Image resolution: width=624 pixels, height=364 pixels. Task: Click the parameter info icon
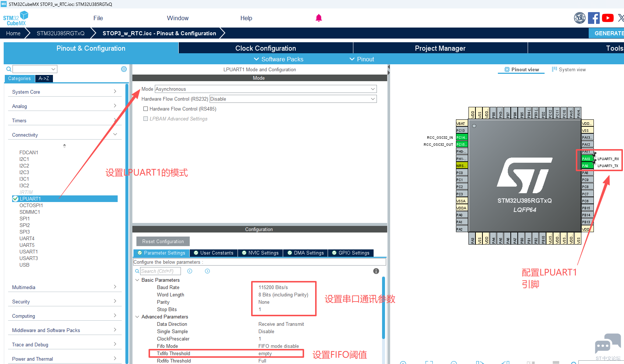[x=376, y=271]
